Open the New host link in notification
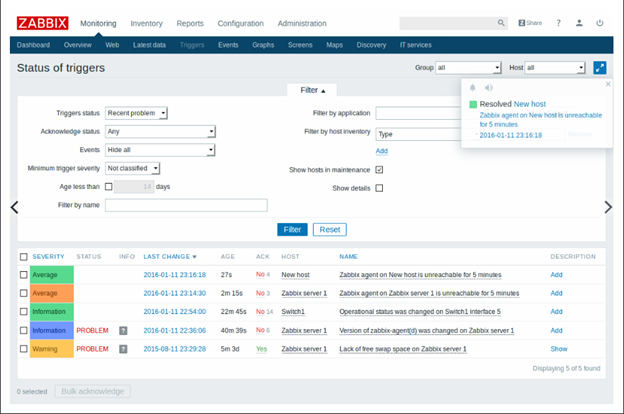This screenshot has height=414, width=624. click(530, 104)
